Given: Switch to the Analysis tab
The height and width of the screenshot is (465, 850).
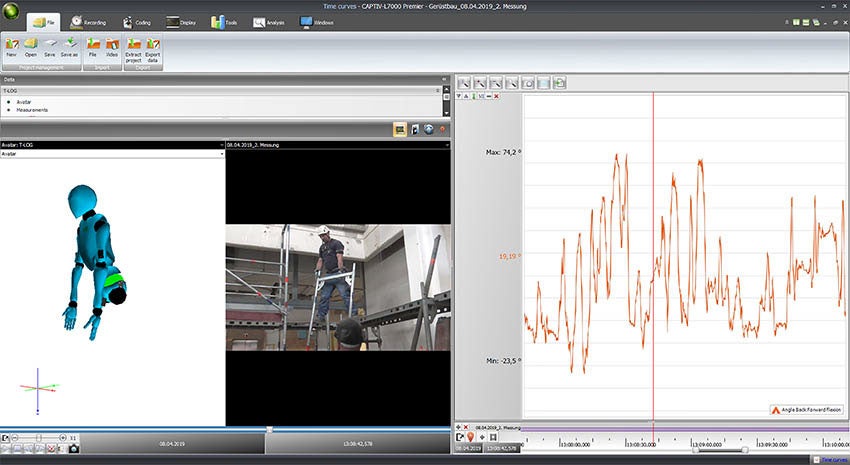Looking at the screenshot, I should (x=268, y=22).
